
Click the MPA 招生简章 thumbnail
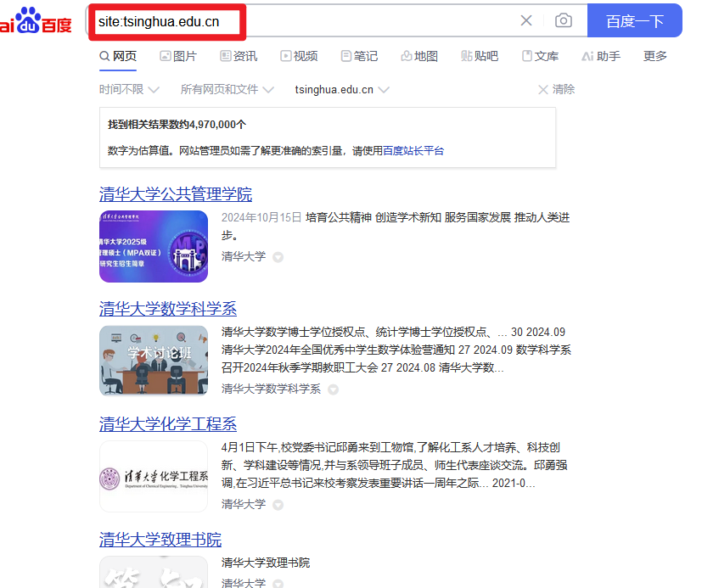coord(154,247)
